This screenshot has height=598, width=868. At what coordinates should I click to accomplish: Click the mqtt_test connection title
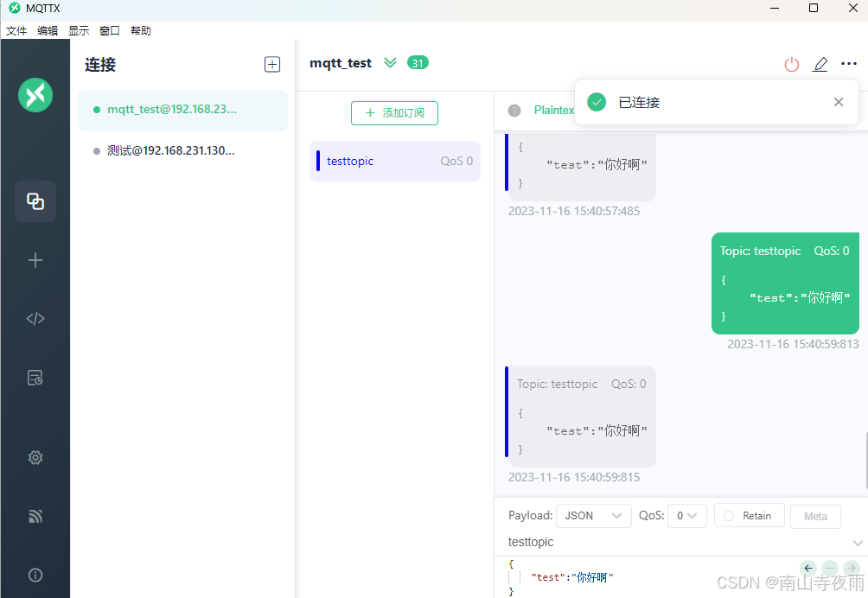tap(341, 64)
